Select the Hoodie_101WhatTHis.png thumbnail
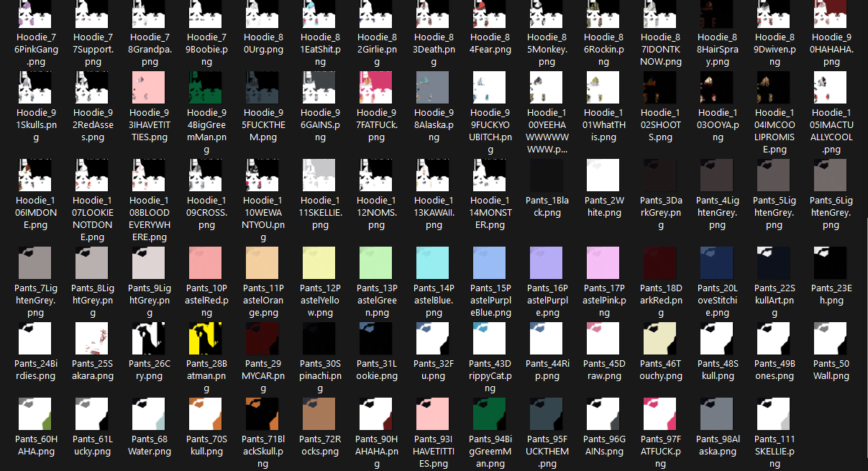This screenshot has height=471, width=868. click(x=603, y=88)
